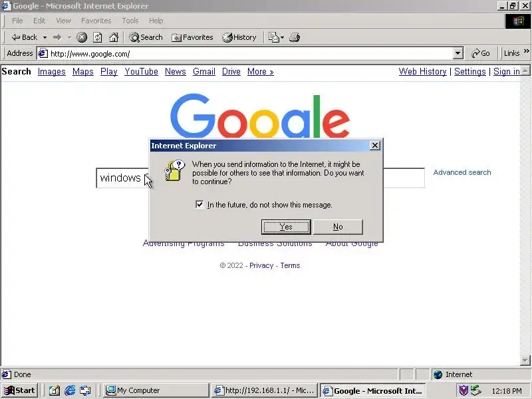
Task: Open the Help menu
Action: 156,21
